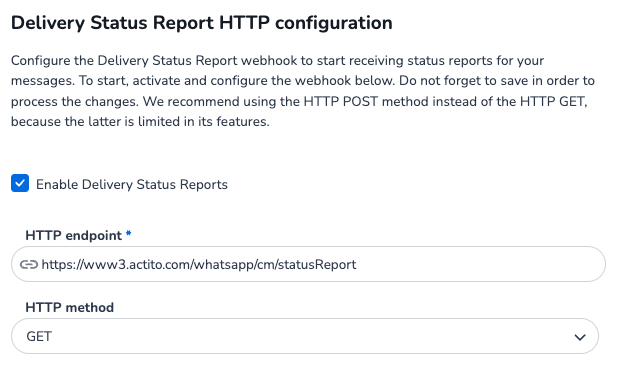Click the description paragraph starting with 'Configure the Delivery Status Report webhook'
This screenshot has width=618, height=373.
tap(303, 91)
